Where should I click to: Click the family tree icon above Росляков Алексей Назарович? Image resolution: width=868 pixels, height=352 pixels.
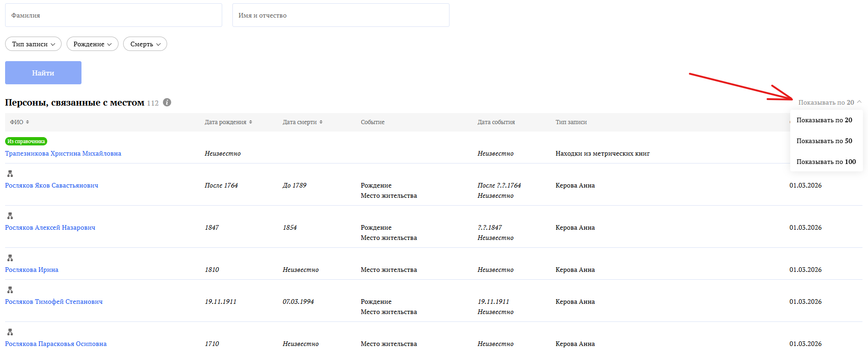[10, 216]
